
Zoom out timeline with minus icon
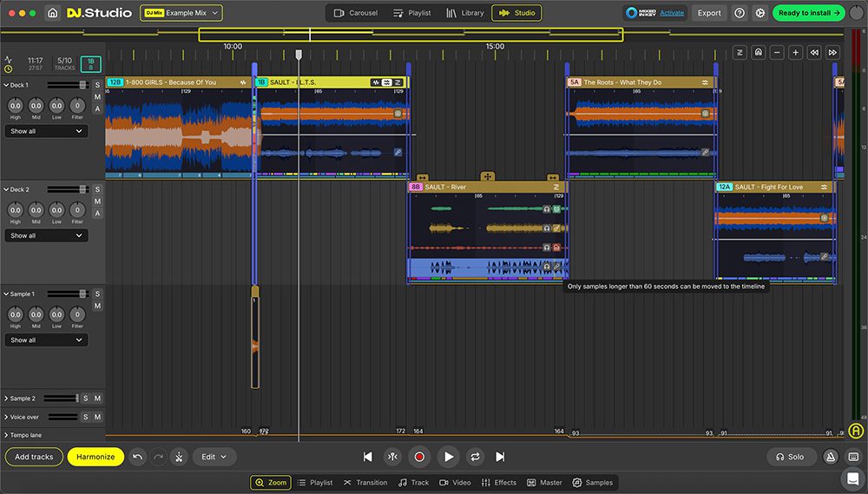(777, 53)
